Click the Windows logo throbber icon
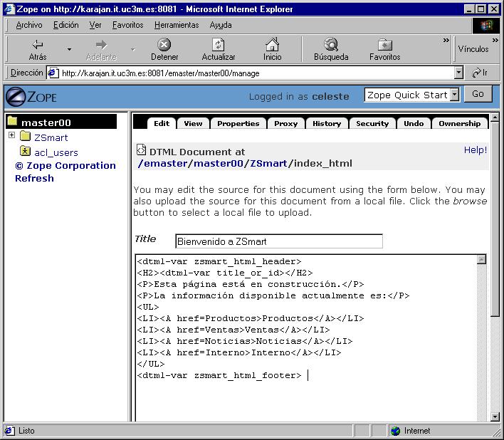Image resolution: width=504 pixels, height=440 pixels. (x=486, y=26)
